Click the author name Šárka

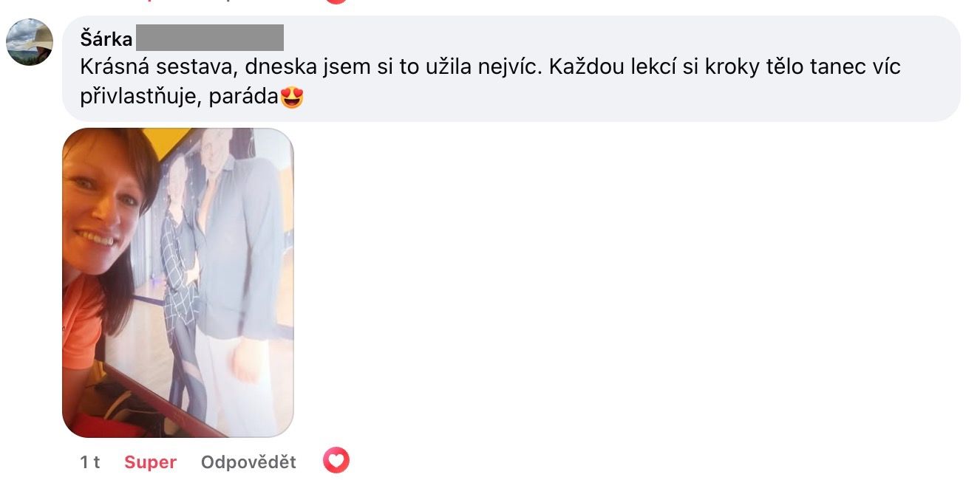tap(106, 39)
